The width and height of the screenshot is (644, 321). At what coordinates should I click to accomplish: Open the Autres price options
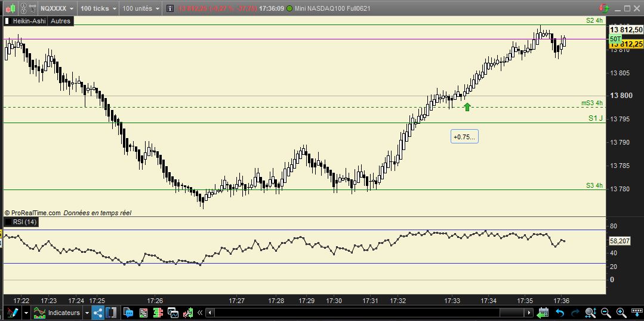coord(60,21)
